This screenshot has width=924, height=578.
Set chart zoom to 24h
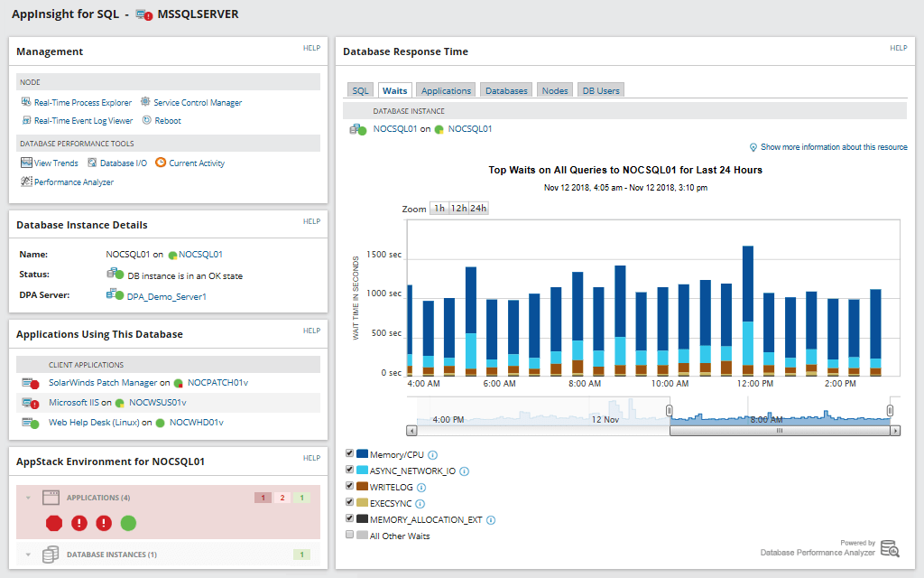tap(478, 209)
